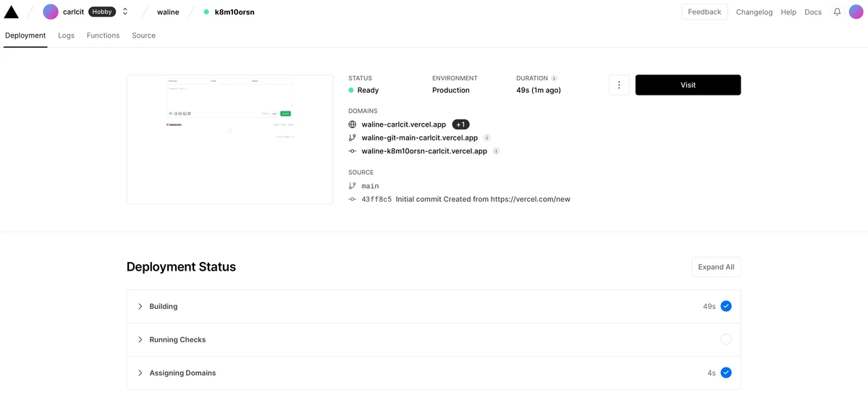Screen dimensions: 868x411
Task: Click the commit icon beside 43ff8c5
Action: tap(352, 199)
